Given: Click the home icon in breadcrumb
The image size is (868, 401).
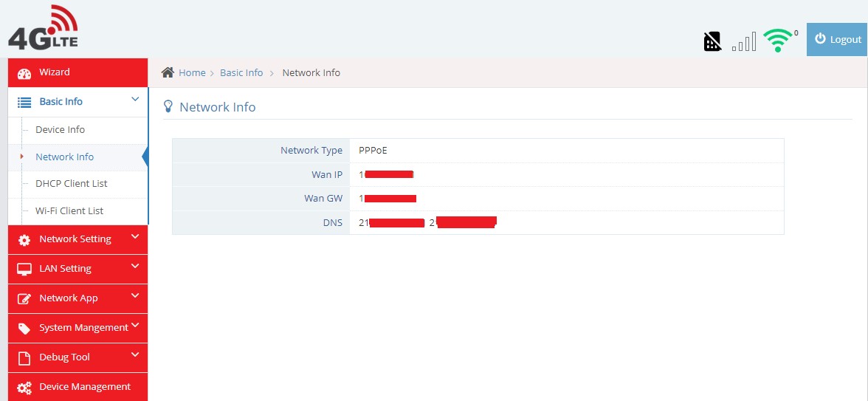Looking at the screenshot, I should [168, 72].
